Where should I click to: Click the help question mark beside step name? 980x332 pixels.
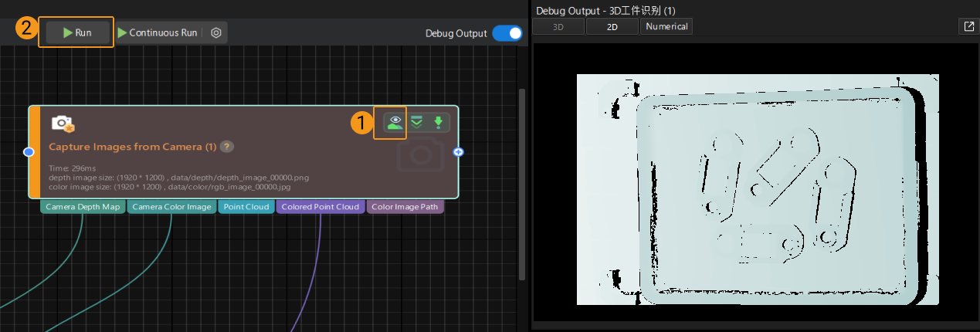click(227, 147)
